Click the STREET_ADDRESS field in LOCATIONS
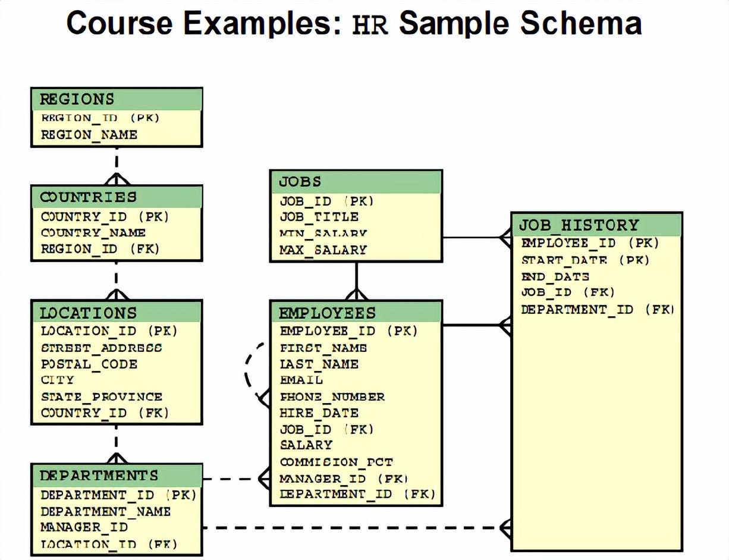 coord(100,348)
